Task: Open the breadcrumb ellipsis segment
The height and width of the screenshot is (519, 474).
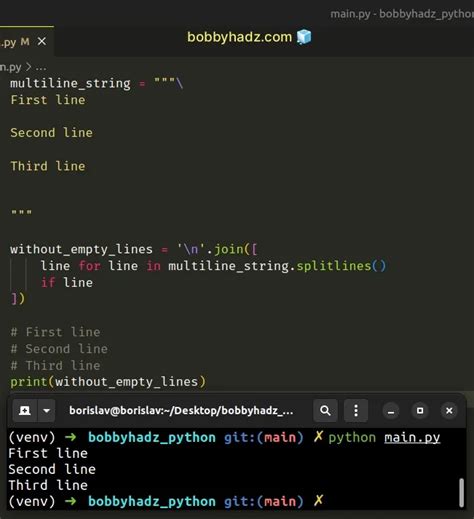Action: [x=41, y=68]
